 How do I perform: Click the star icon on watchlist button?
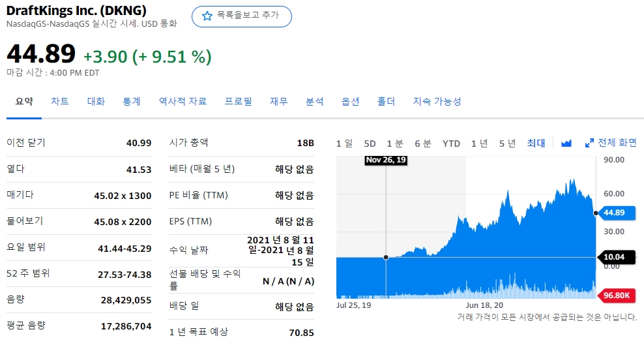tap(207, 16)
